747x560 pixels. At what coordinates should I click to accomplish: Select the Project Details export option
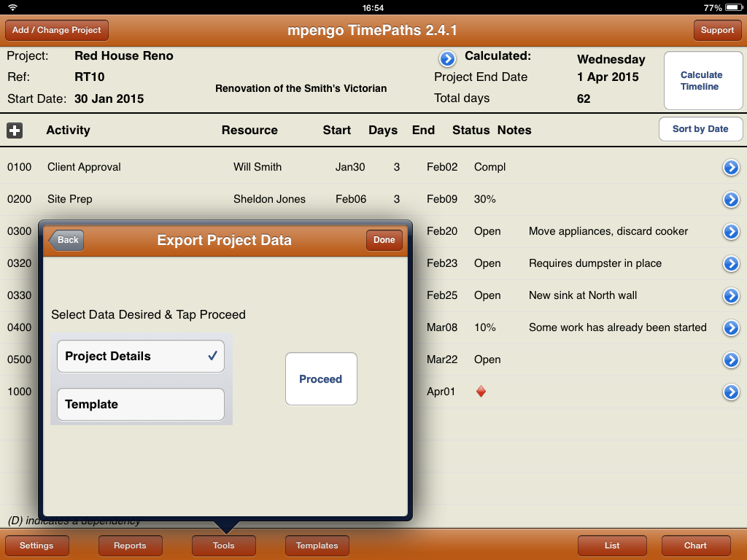coord(141,357)
